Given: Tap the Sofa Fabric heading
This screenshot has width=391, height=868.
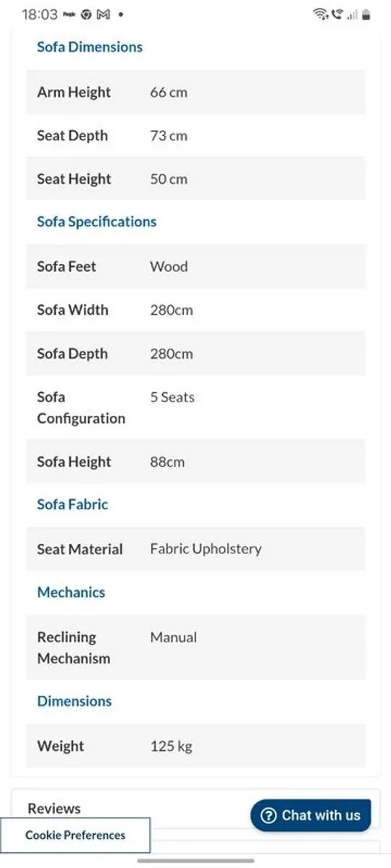Looking at the screenshot, I should (72, 504).
